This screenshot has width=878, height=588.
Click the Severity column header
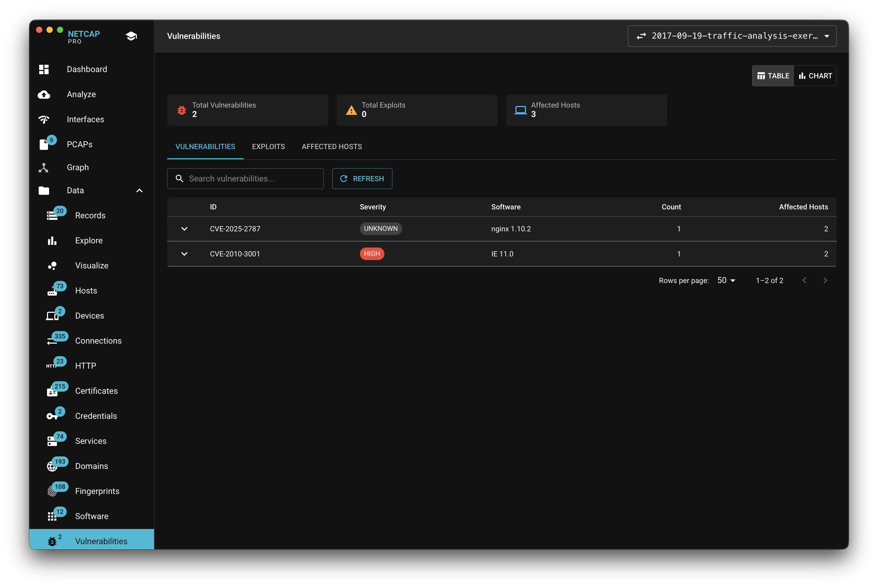[x=373, y=207]
